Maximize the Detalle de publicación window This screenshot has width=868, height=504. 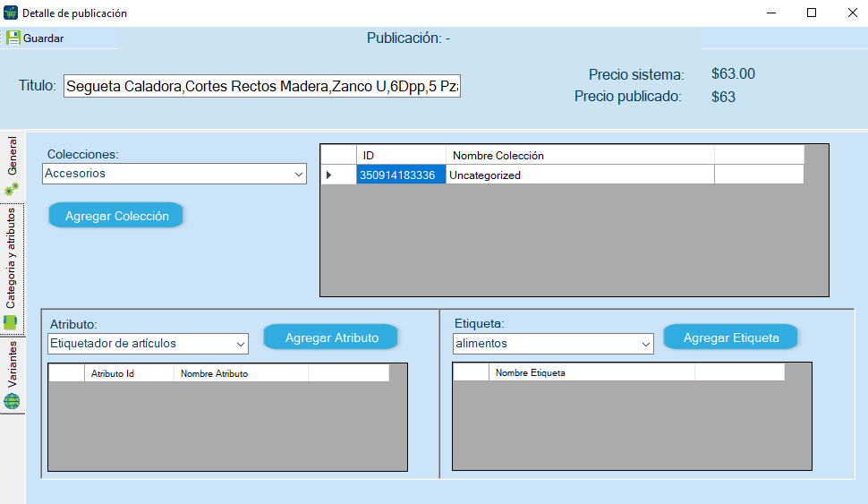(812, 13)
